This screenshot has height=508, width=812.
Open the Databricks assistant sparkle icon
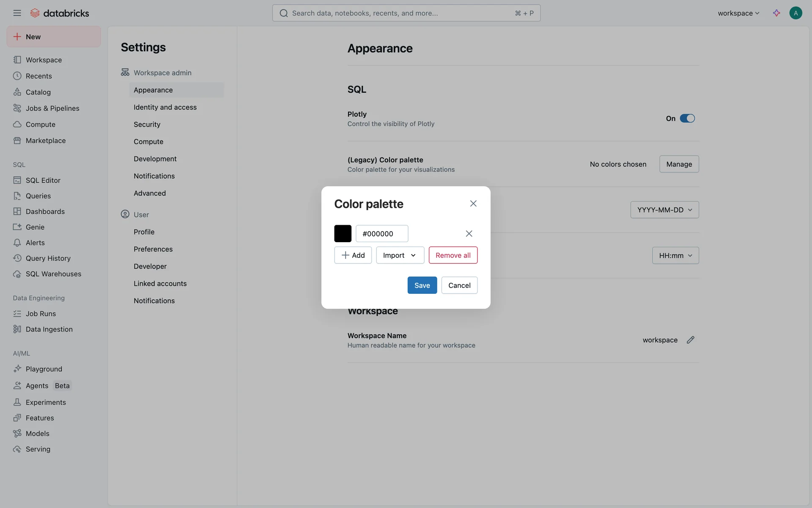coord(776,13)
